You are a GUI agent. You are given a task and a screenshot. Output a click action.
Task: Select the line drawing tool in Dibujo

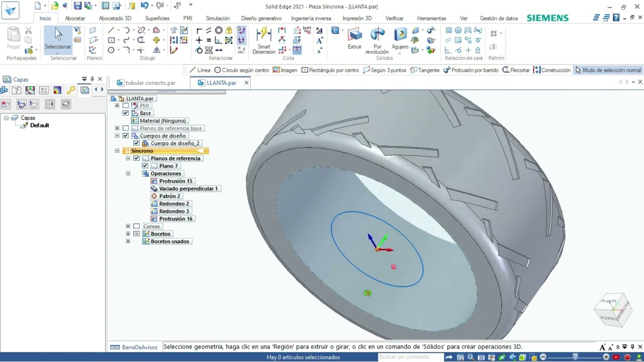pyautogui.click(x=111, y=31)
